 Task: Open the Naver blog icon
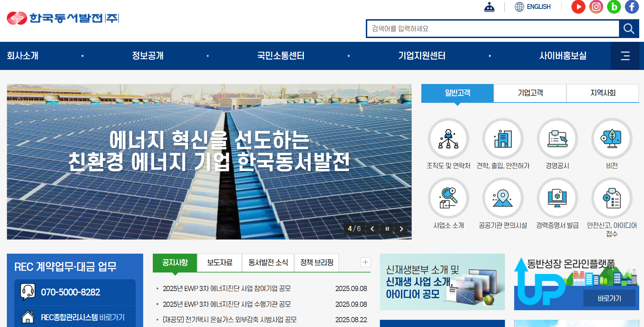coord(614,7)
